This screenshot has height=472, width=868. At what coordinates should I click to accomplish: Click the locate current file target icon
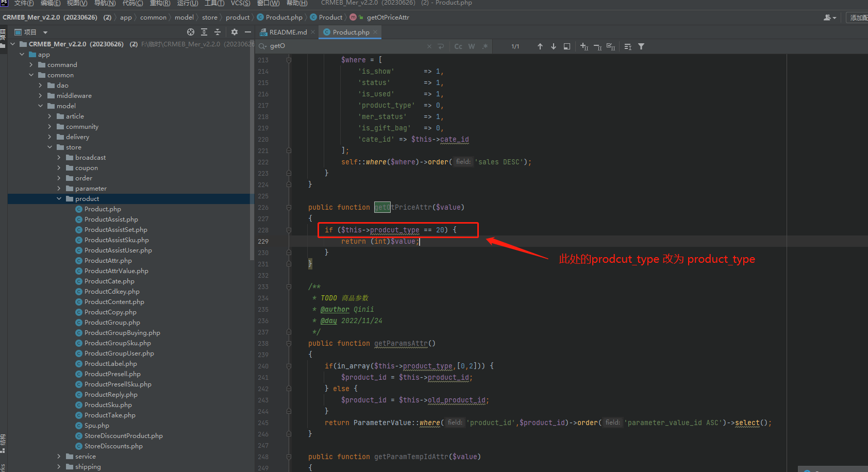(x=191, y=32)
